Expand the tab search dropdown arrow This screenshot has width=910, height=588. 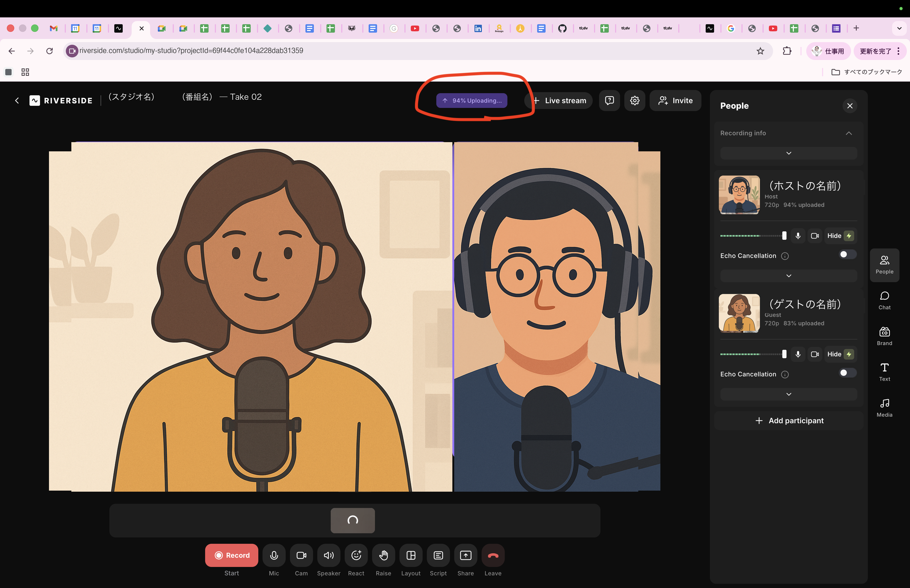tap(899, 28)
